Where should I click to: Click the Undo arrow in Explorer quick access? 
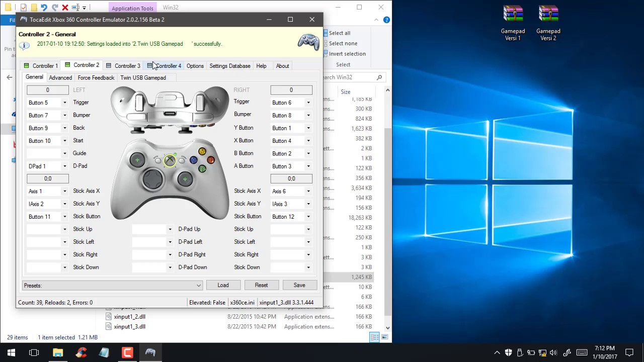[x=44, y=8]
